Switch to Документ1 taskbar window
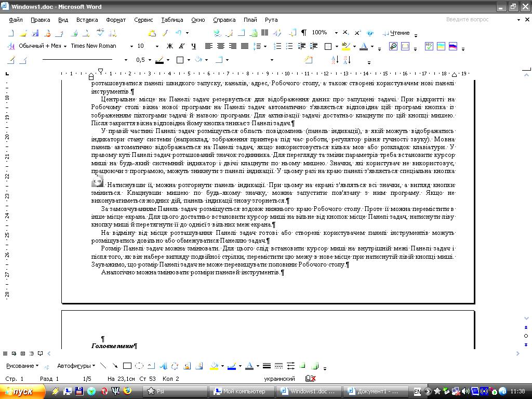 point(376,392)
